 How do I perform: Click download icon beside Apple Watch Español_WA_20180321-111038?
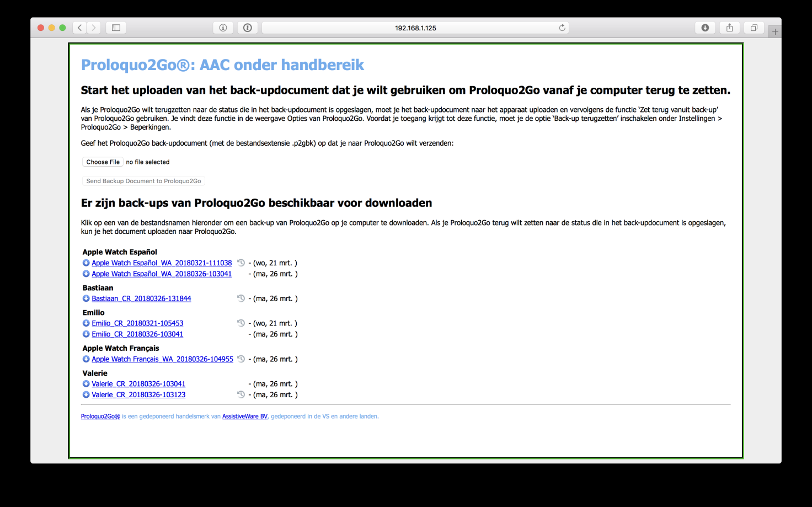(86, 263)
